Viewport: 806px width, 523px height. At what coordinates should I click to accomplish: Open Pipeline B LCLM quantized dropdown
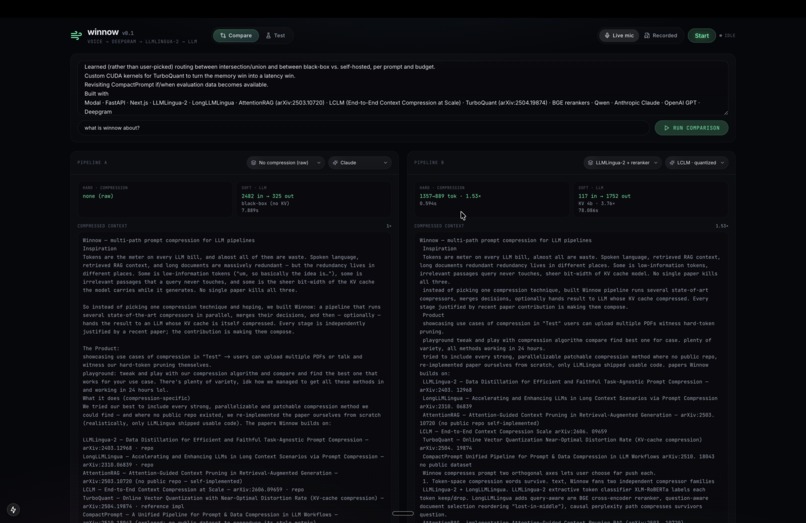697,163
